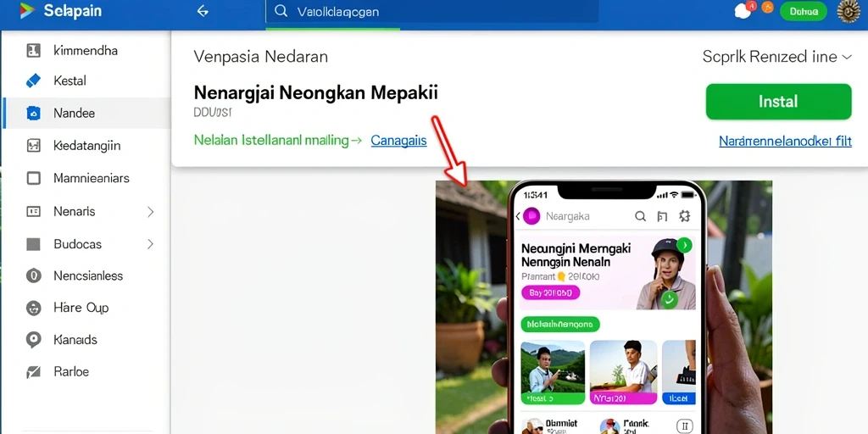The width and height of the screenshot is (868, 434).
Task: Click the blue eraser icon beside Kestal
Action: 33,81
